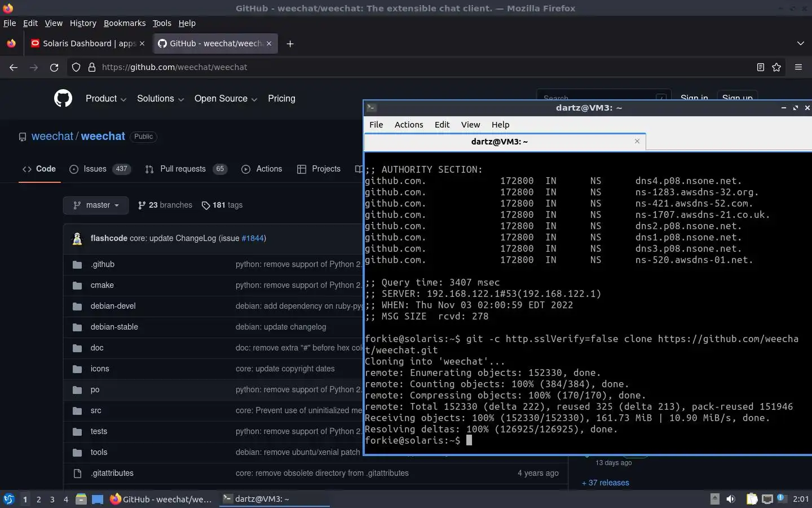Click the GitHub Octocat logo

click(63, 98)
